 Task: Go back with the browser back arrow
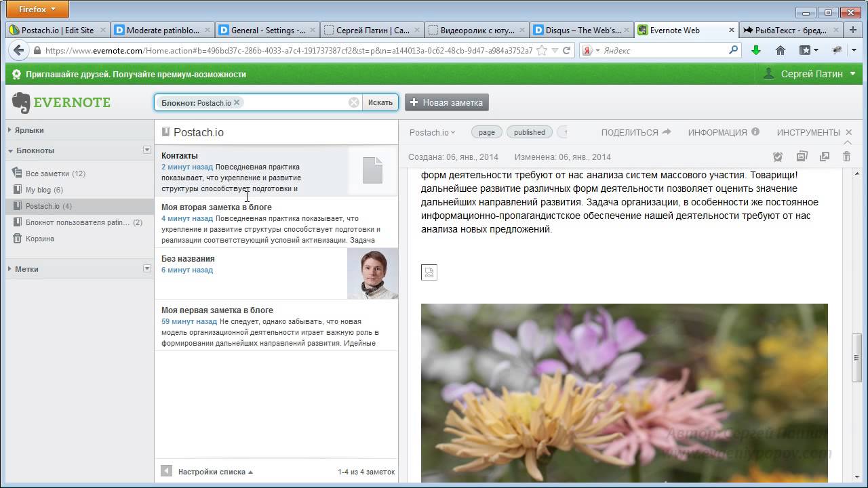[x=19, y=50]
